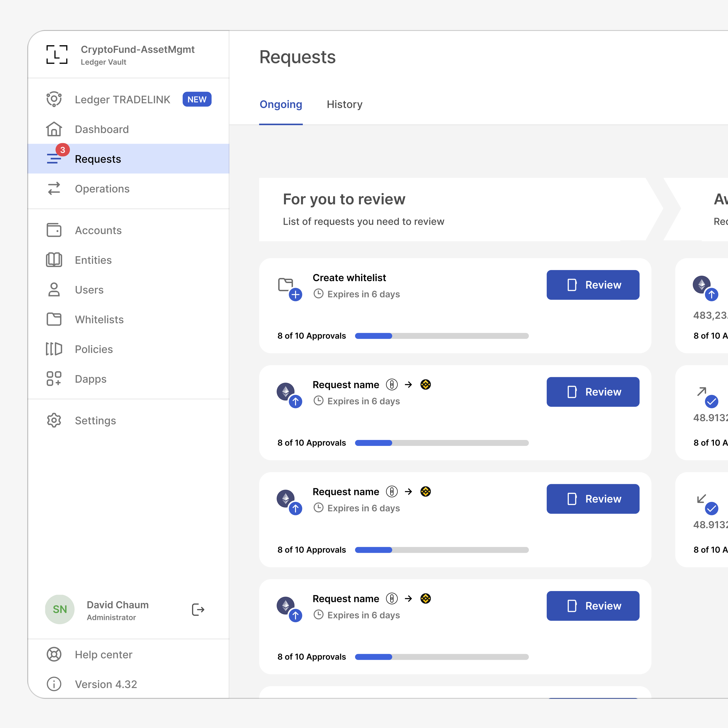728x728 pixels.
Task: Log out using the exit icon
Action: (198, 609)
